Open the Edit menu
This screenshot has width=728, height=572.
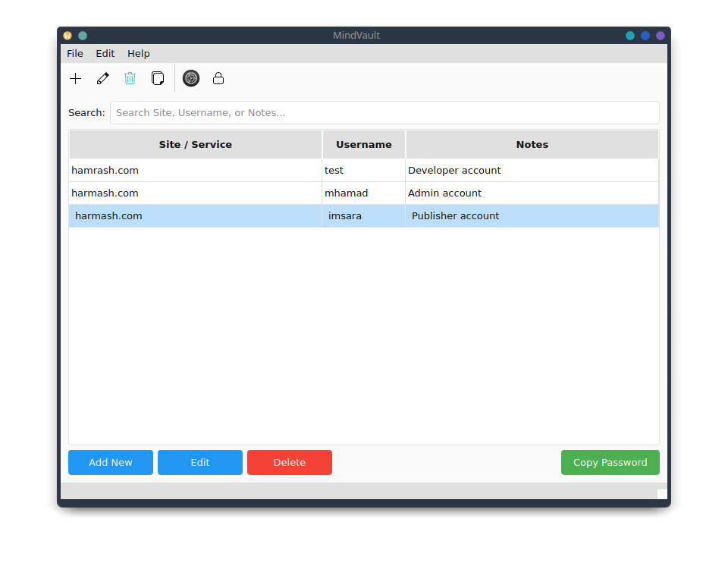pos(105,54)
